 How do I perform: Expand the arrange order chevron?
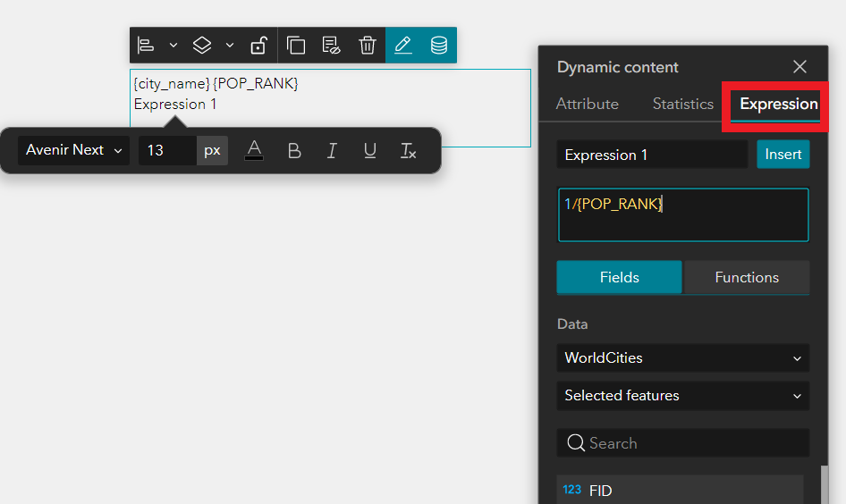[x=230, y=46]
